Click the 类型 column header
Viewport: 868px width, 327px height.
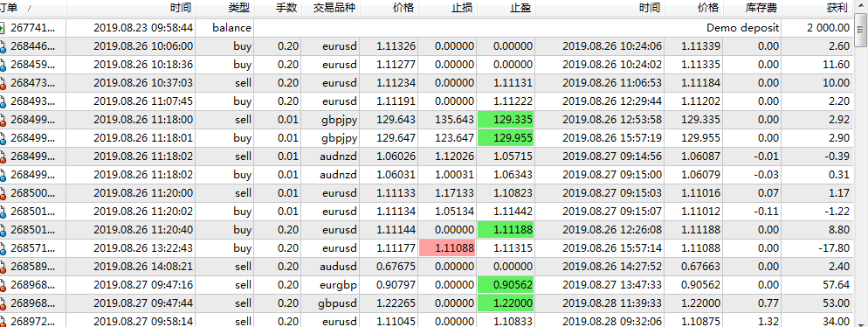(x=224, y=9)
